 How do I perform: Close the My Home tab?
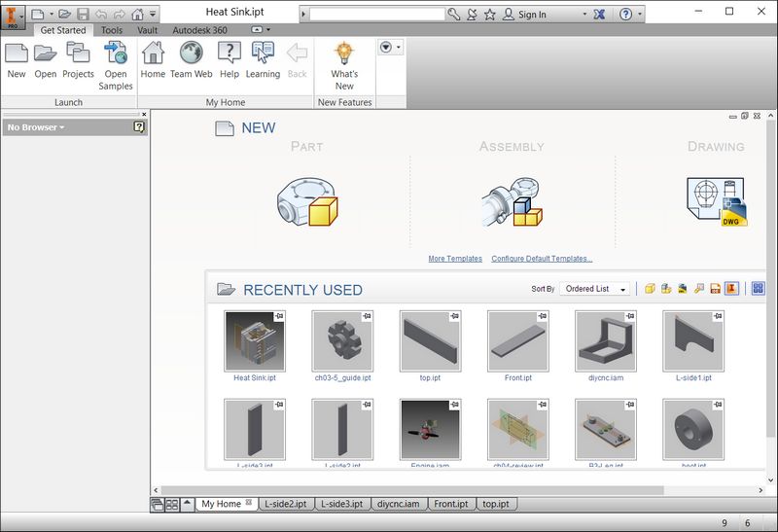tap(249, 502)
